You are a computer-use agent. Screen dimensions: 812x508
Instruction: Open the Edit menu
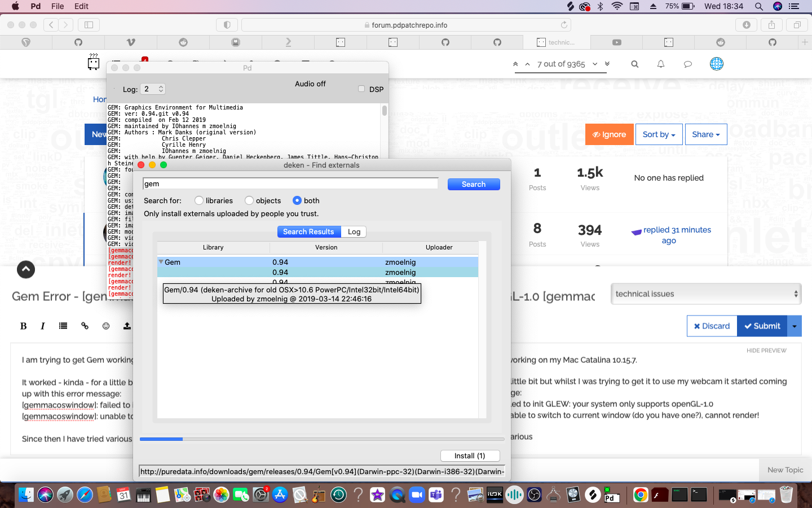pyautogui.click(x=81, y=6)
